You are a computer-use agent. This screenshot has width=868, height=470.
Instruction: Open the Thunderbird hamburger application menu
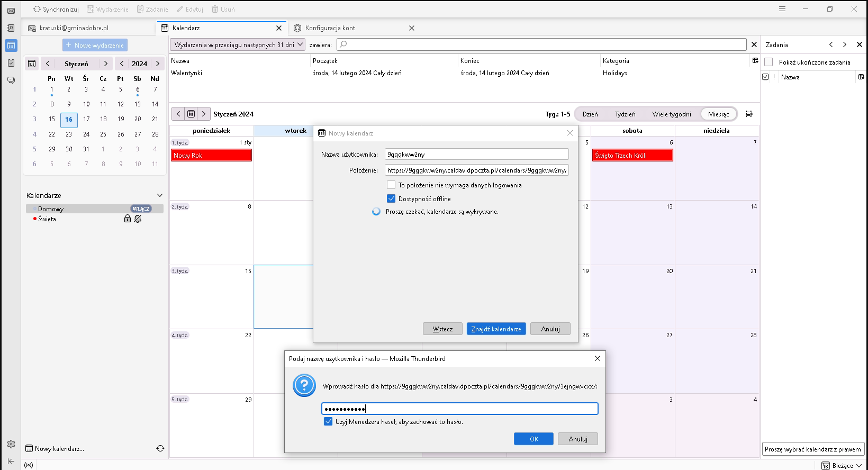click(x=782, y=9)
